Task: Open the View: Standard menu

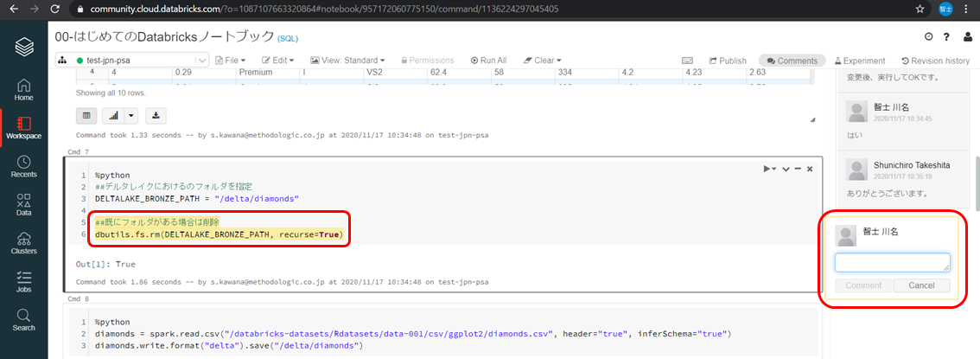Action: [x=347, y=61]
